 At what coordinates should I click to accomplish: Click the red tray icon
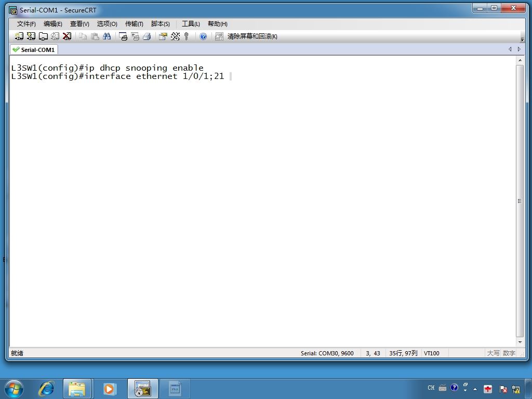tap(488, 389)
